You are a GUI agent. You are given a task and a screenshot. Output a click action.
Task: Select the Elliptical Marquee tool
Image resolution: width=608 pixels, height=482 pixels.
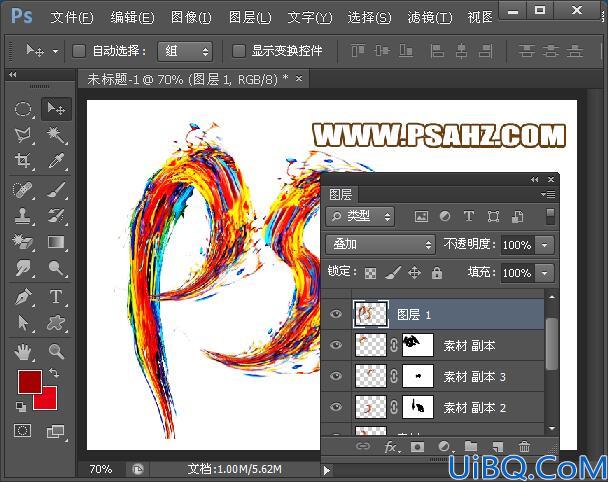pos(23,109)
